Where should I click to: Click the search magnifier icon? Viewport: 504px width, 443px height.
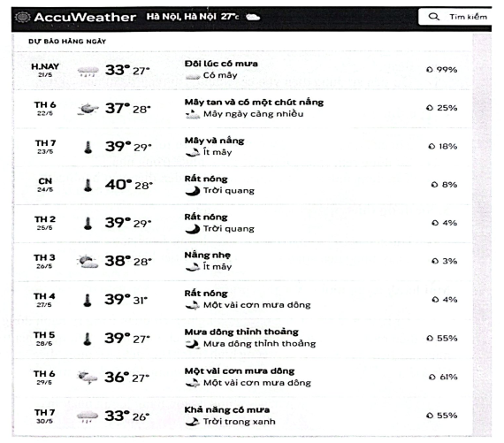click(x=433, y=17)
